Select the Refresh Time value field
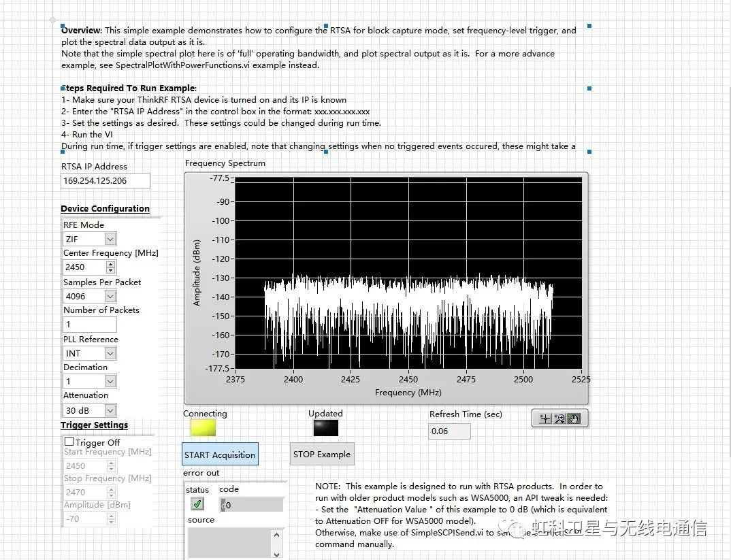731x560 pixels. coord(449,431)
